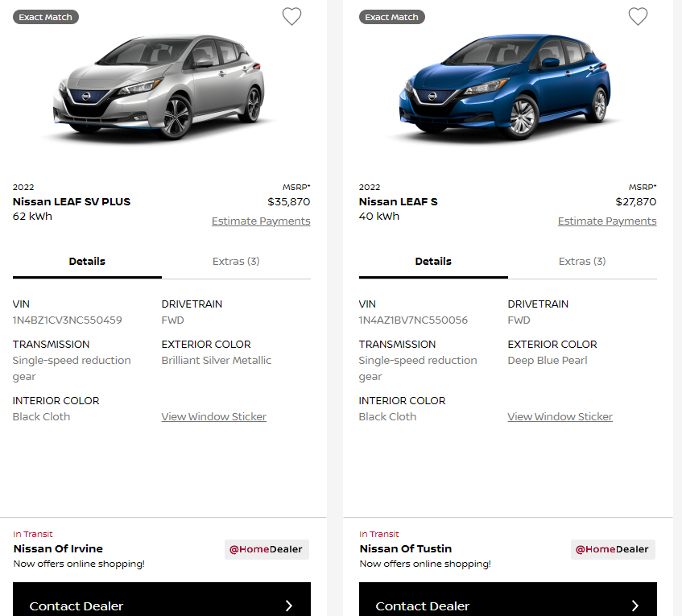
Task: Click Brilliant Silver Metallic exterior color value
Action: [x=216, y=360]
